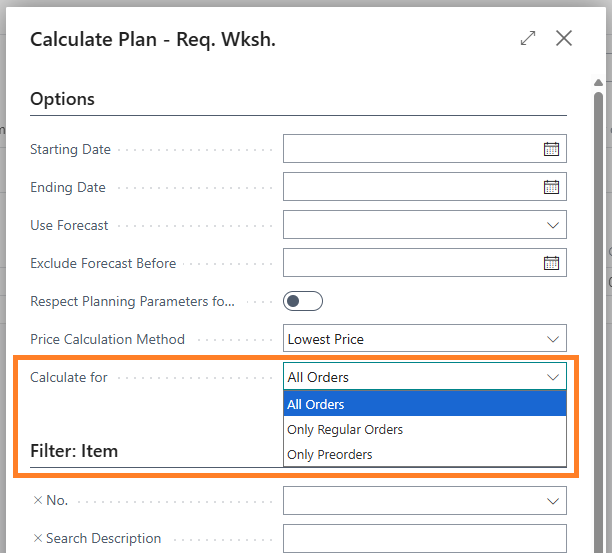Click the Ending Date input field
This screenshot has height=553, width=612.
412,187
